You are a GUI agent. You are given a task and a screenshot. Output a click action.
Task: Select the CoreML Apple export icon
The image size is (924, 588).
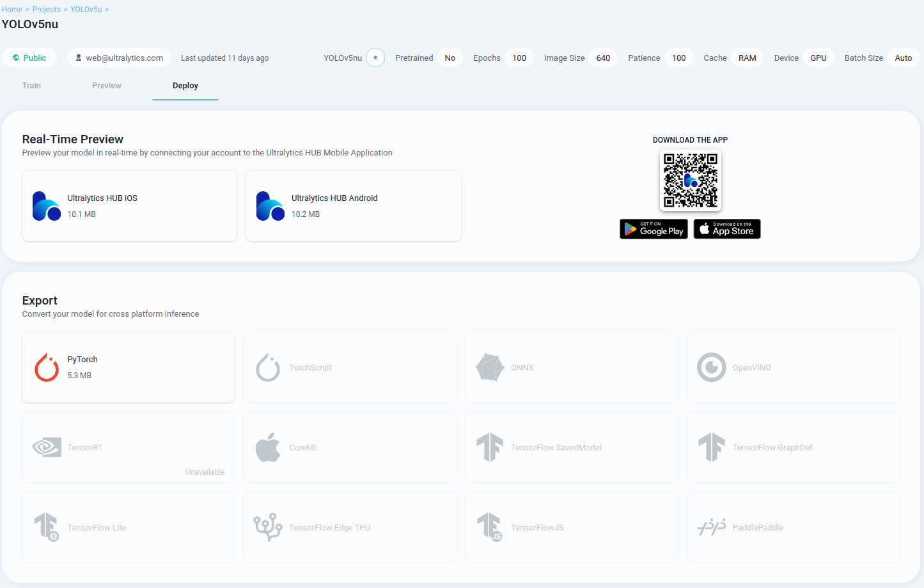pyautogui.click(x=268, y=447)
